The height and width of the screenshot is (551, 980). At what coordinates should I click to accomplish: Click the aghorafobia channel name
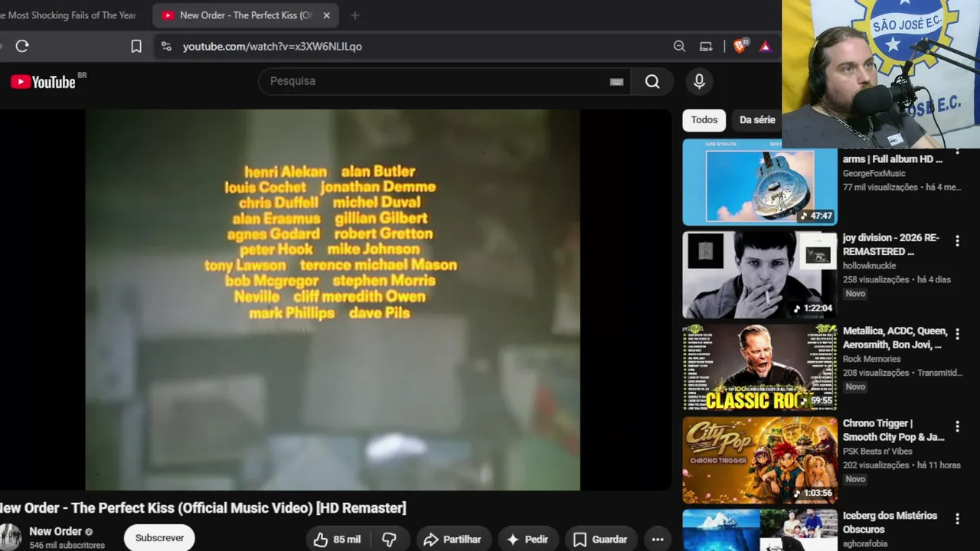(x=865, y=544)
